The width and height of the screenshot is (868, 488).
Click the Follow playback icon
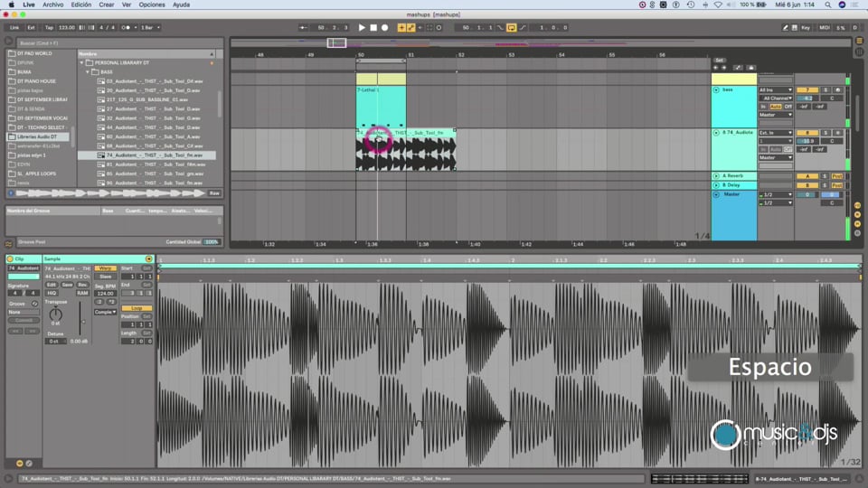tap(304, 27)
